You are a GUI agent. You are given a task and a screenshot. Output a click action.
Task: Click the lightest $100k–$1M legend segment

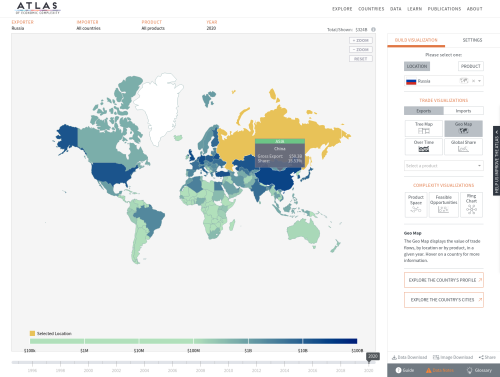pyautogui.click(x=57, y=341)
